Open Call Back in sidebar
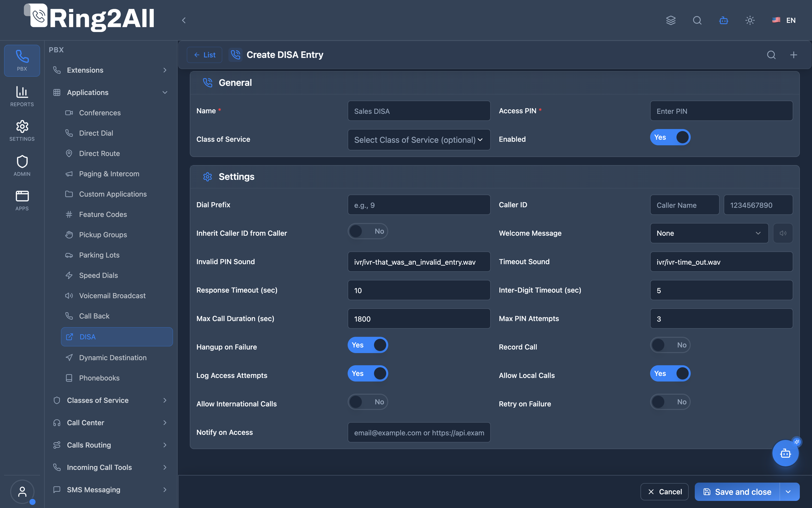Screen dimensions: 812x508 click(117, 316)
